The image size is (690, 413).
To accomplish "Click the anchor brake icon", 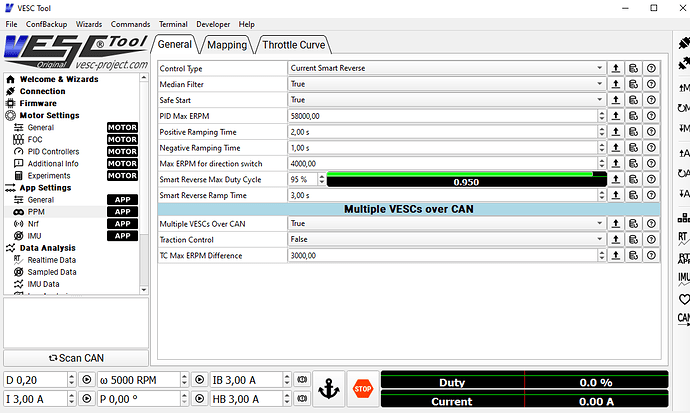I will tap(327, 388).
